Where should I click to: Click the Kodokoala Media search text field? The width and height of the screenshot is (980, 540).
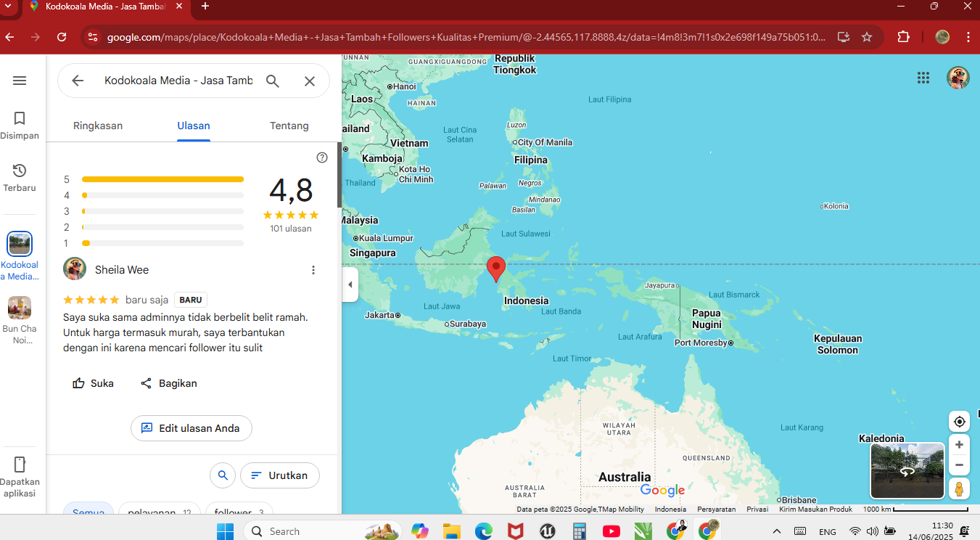tap(178, 81)
